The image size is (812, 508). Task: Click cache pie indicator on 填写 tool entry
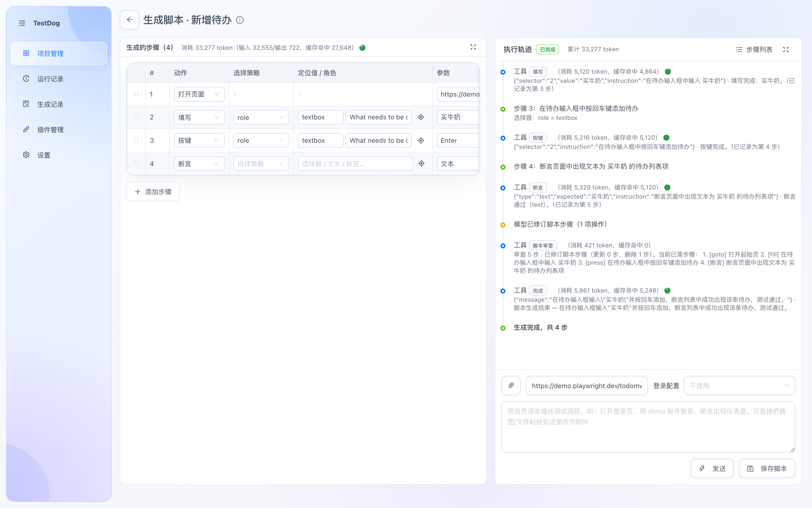click(668, 72)
